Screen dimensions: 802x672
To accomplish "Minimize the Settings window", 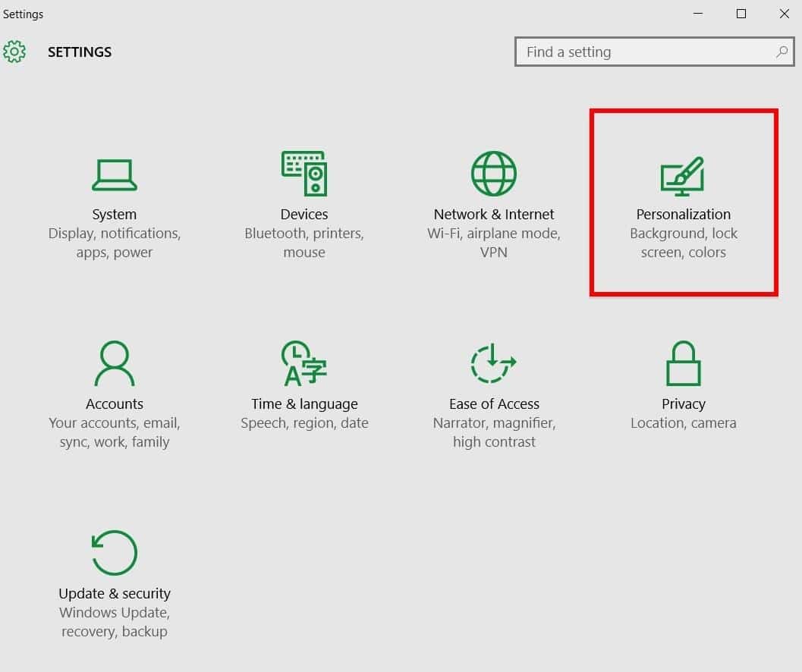I will tap(698, 14).
